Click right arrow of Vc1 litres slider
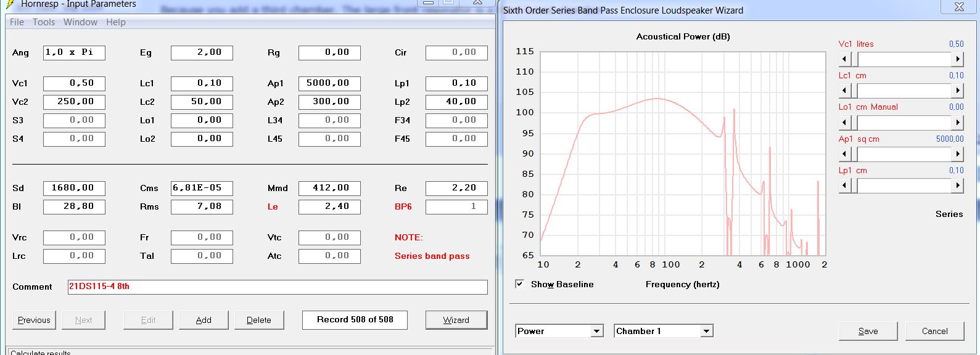Viewport: 980px width, 355px height. click(x=957, y=59)
